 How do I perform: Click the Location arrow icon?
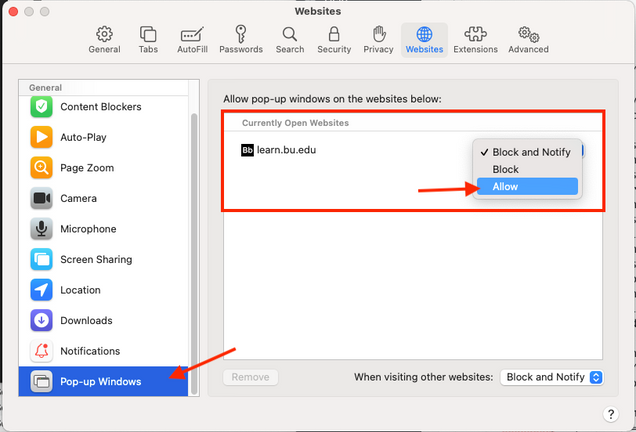[x=41, y=290]
